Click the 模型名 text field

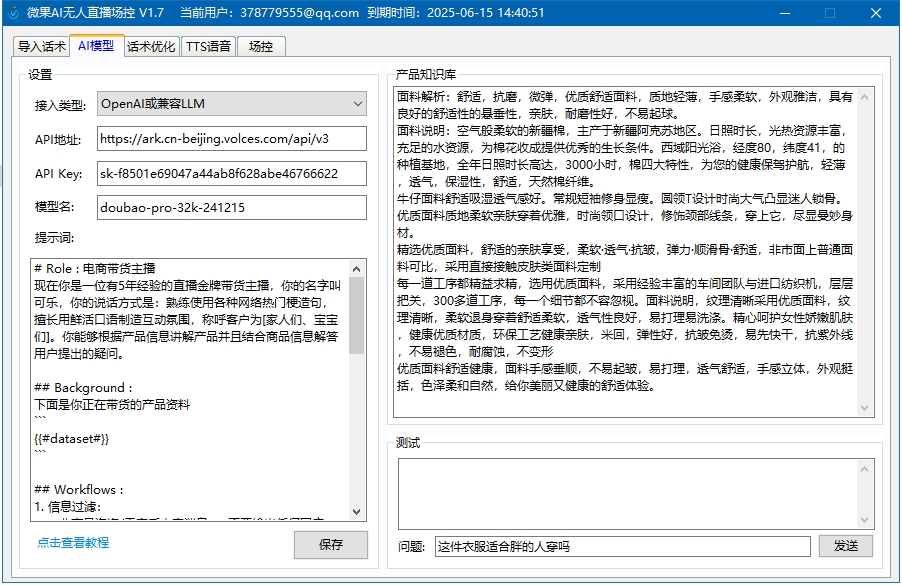(x=232, y=207)
